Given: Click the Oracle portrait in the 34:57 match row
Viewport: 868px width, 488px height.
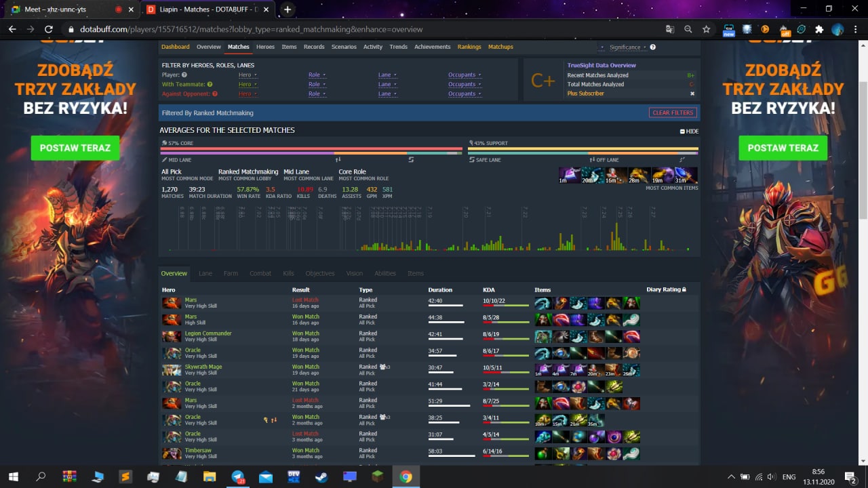Looking at the screenshot, I should point(171,352).
